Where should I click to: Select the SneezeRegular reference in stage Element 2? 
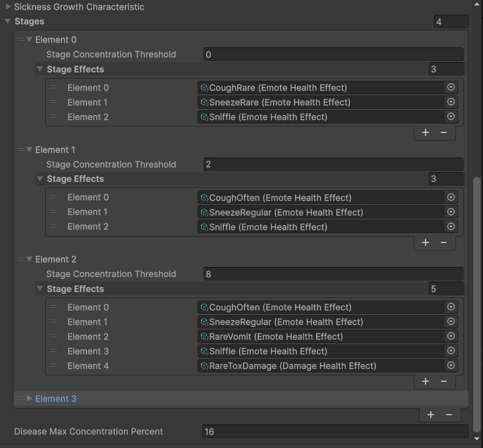(x=321, y=322)
